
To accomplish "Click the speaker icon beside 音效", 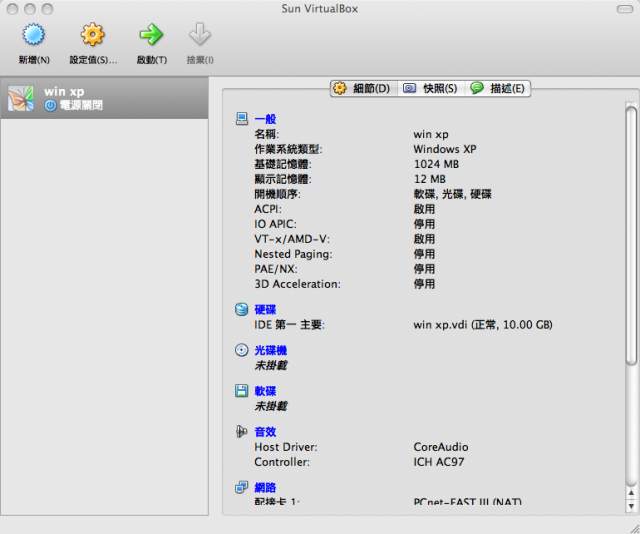I will coord(242,432).
